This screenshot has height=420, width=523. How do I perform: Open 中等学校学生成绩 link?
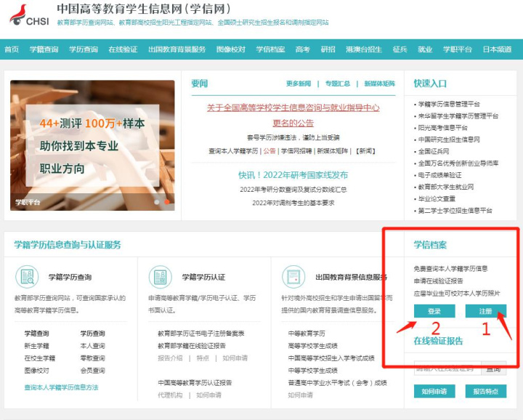coord(313,371)
